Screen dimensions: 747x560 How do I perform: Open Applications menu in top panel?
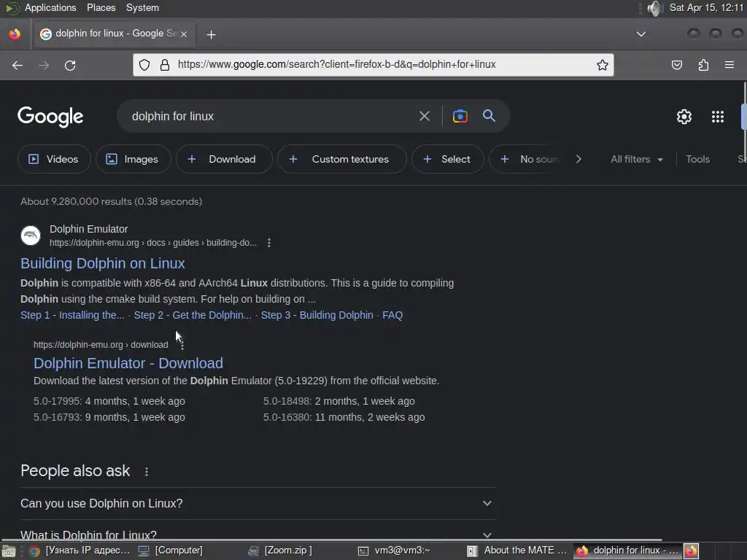pyautogui.click(x=50, y=7)
